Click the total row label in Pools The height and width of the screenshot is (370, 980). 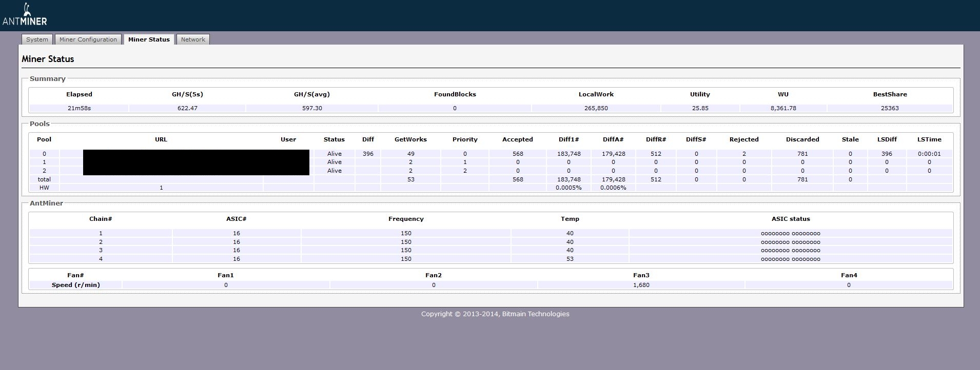click(44, 179)
